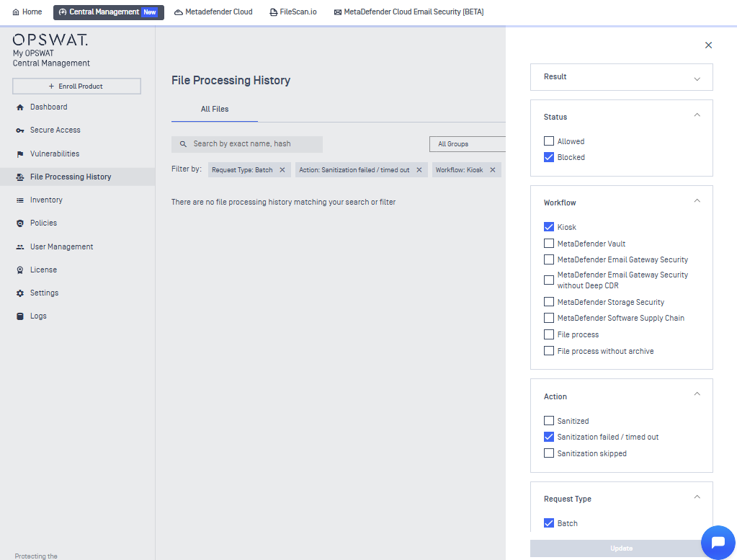This screenshot has height=560, width=737.
Task: Click the Vulnerabilities flag icon
Action: [19, 154]
